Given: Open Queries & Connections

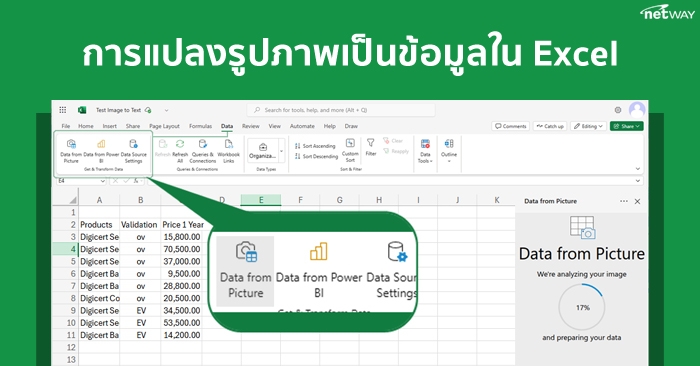Looking at the screenshot, I should (203, 151).
